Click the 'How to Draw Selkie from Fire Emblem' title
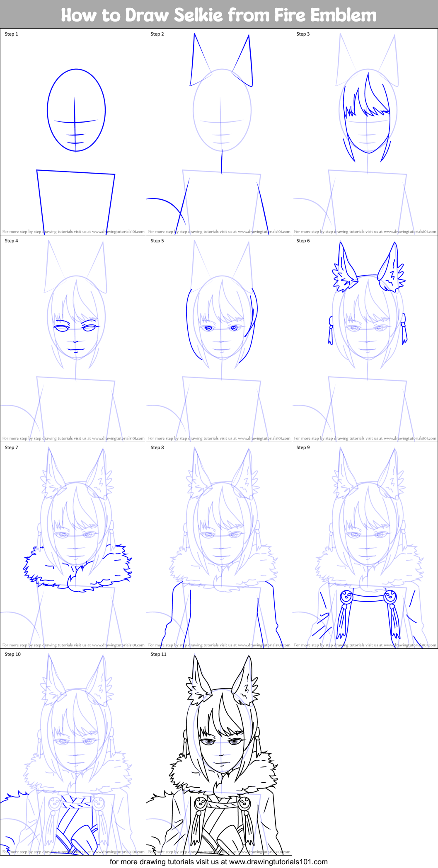 (219, 15)
